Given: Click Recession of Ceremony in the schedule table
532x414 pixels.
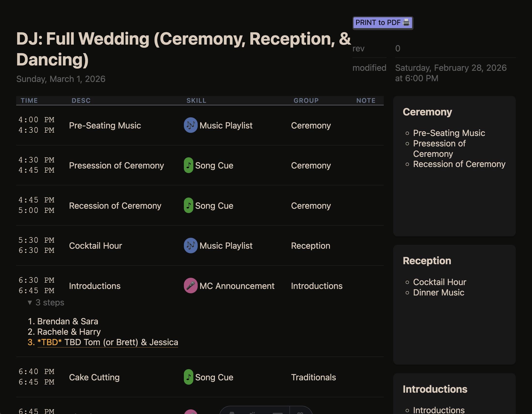Looking at the screenshot, I should point(115,206).
